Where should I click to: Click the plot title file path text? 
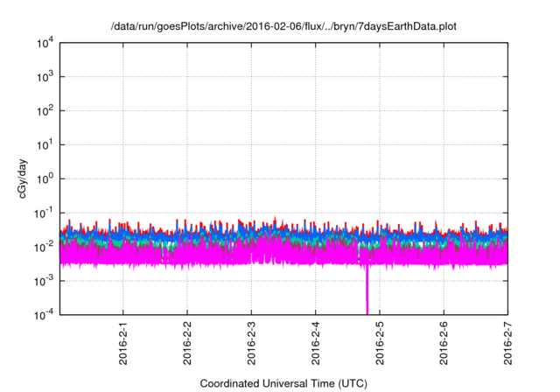(x=283, y=27)
